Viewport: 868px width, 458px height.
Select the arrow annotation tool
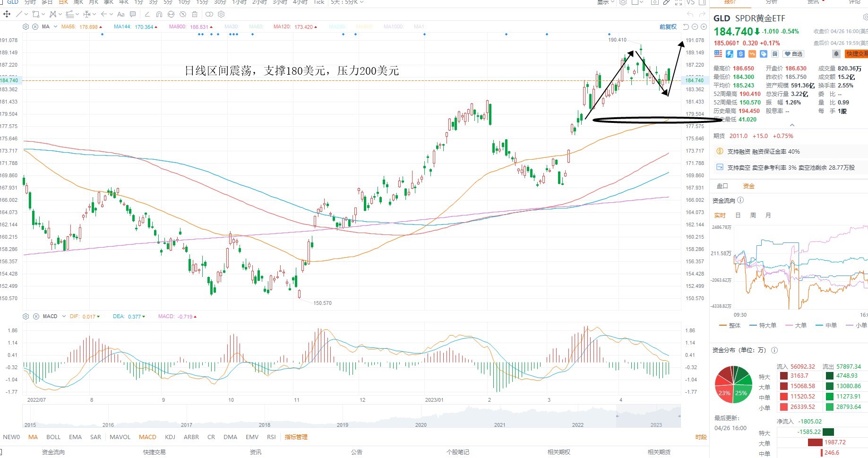point(103,14)
